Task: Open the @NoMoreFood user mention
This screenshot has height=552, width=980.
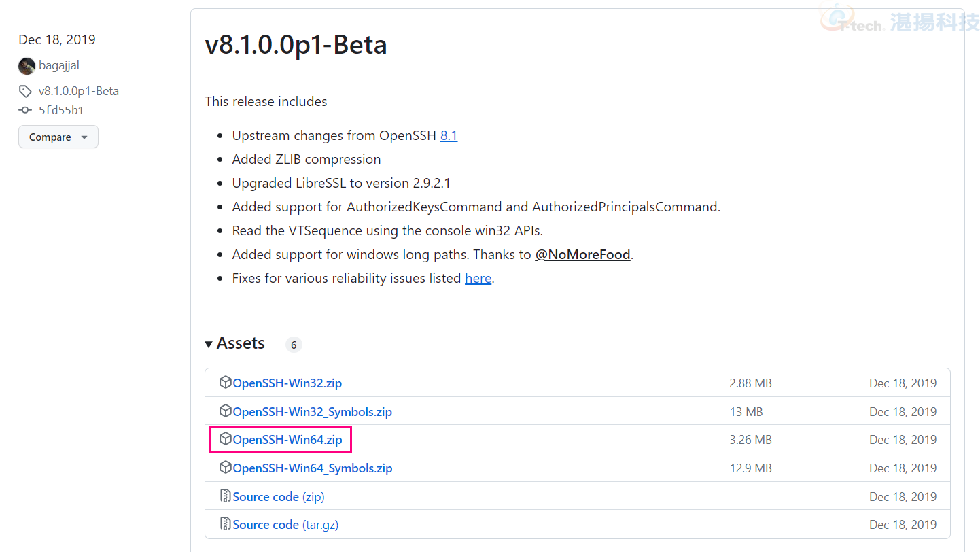Action: pos(583,254)
